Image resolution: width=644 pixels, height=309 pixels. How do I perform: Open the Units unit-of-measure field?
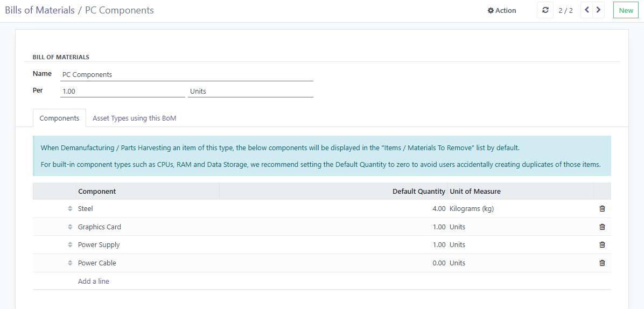[250, 92]
